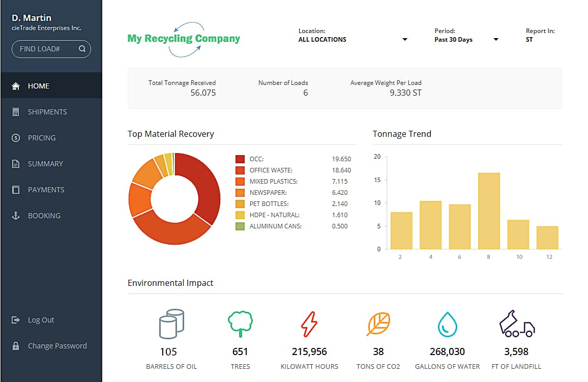Click the Tonnage Trend bar above 2

pyautogui.click(x=401, y=230)
